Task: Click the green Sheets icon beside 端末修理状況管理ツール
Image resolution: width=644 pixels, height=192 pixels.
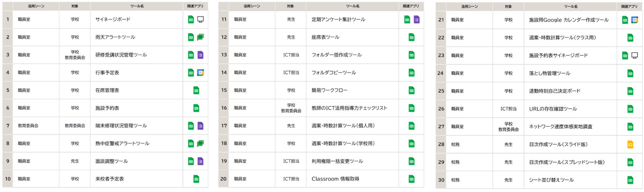Action: (191, 126)
